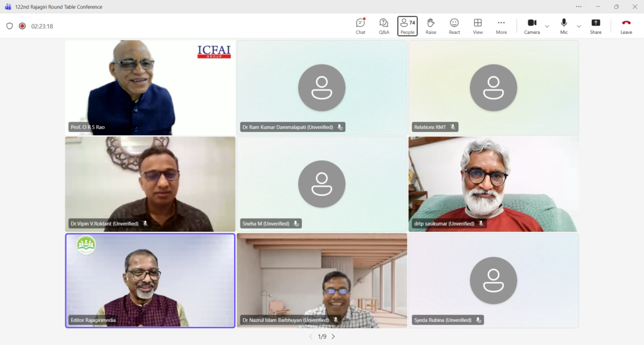644x345 pixels.
Task: Share your screen content
Action: (596, 26)
